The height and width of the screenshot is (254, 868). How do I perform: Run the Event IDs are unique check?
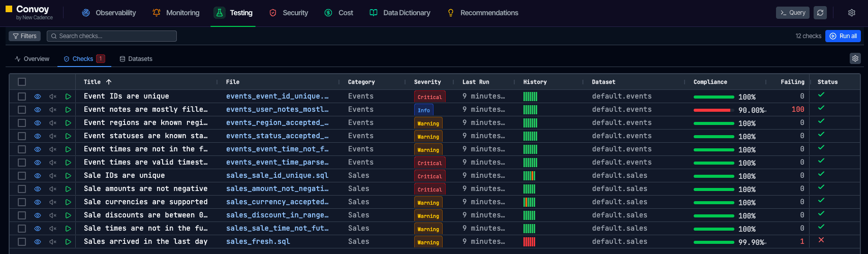[68, 97]
